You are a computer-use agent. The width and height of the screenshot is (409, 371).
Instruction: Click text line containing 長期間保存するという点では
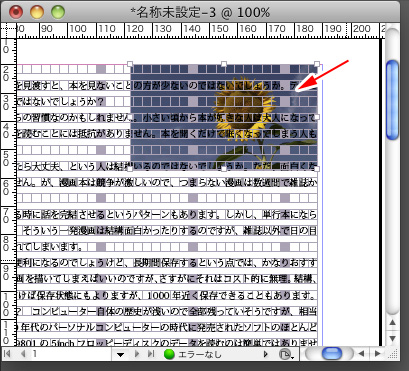click(167, 263)
